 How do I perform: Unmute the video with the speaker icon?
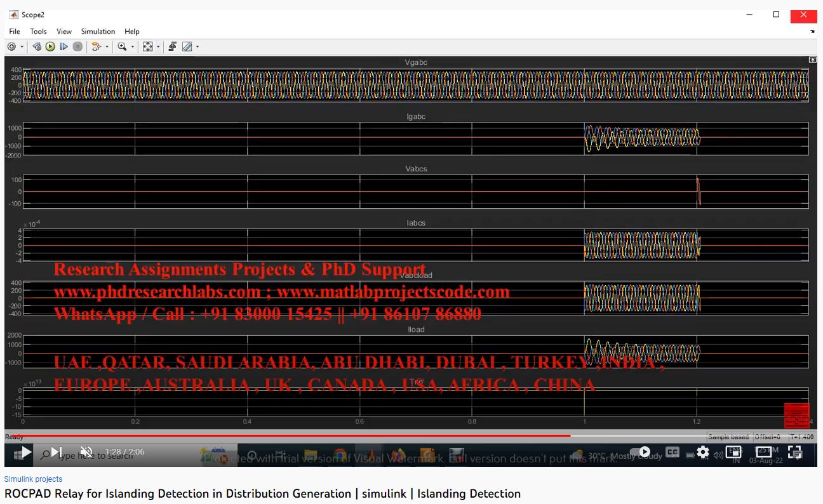pos(86,452)
